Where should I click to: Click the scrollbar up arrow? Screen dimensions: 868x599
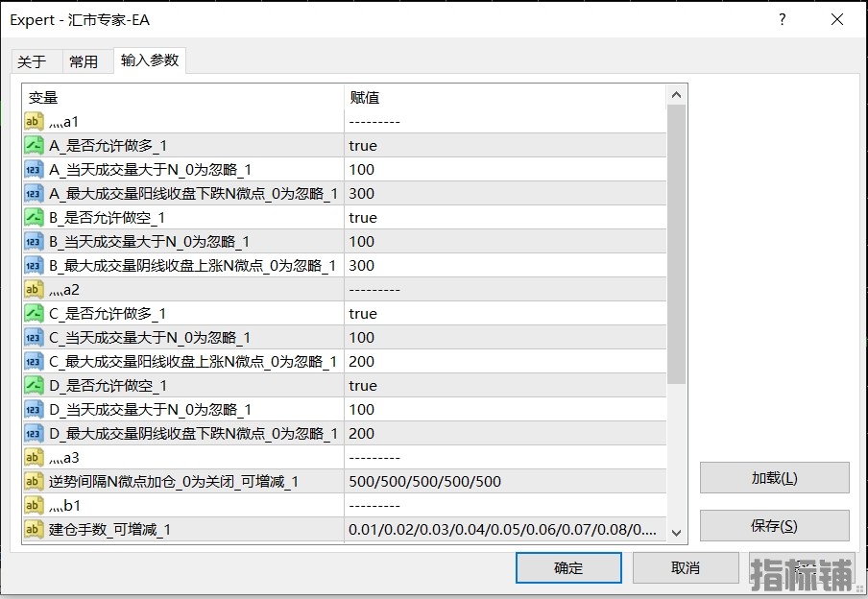point(676,95)
